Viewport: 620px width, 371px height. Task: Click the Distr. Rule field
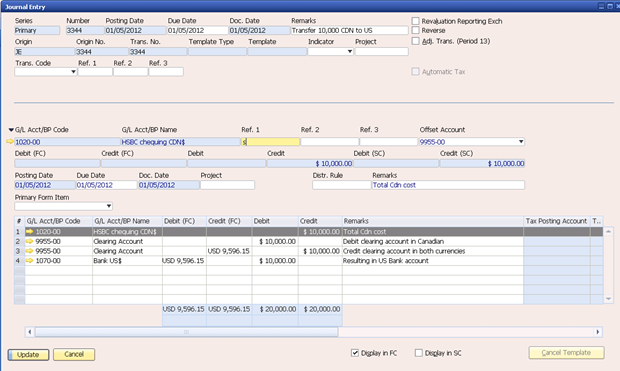pyautogui.click(x=342, y=185)
